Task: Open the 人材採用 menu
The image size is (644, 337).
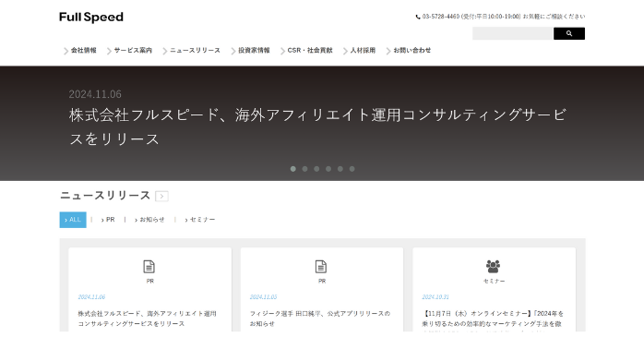Action: (363, 50)
